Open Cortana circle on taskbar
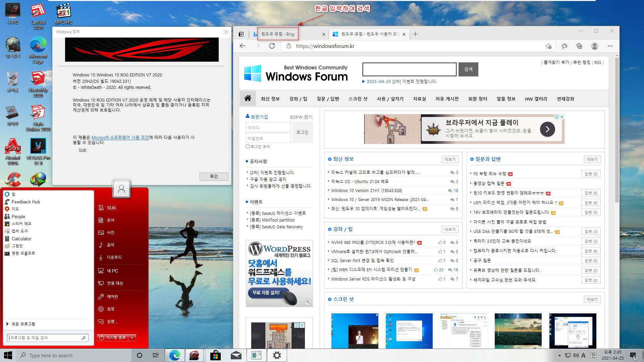 140,355
